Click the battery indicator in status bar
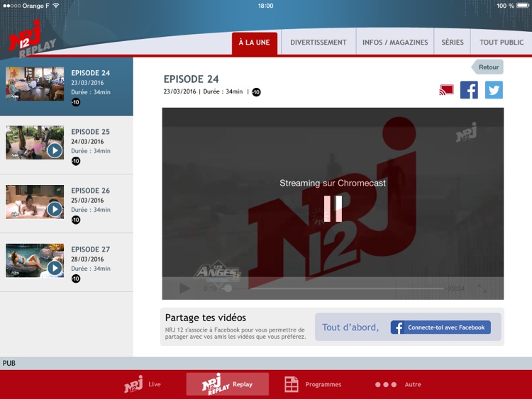 pyautogui.click(x=523, y=6)
